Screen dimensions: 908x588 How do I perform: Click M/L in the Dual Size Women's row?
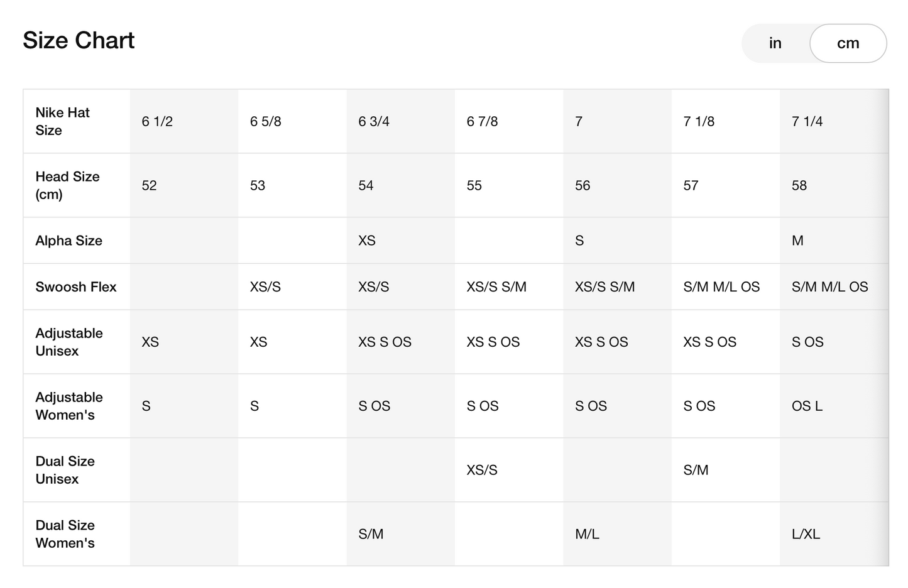pos(587,534)
